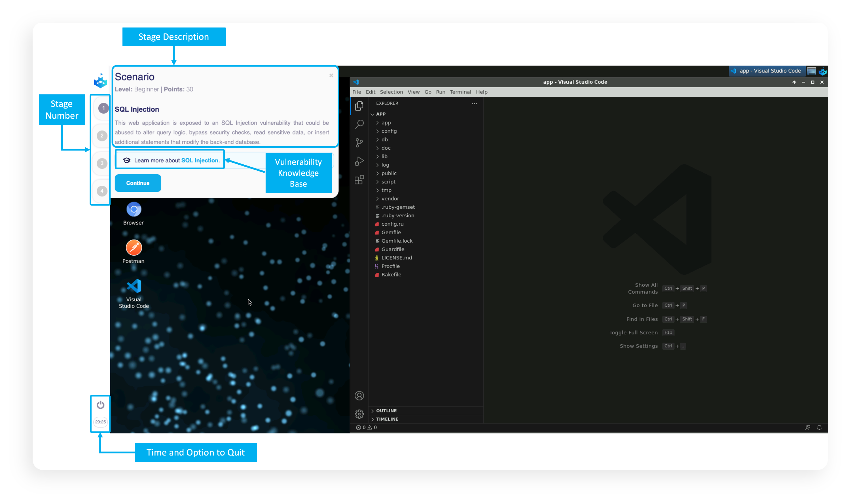Expand the log folder
Viewport: 851px width, 504px height.
pyautogui.click(x=426, y=165)
